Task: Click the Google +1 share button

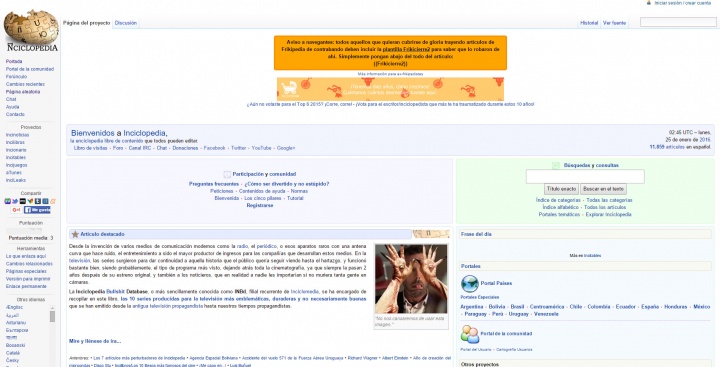Action: (x=16, y=210)
